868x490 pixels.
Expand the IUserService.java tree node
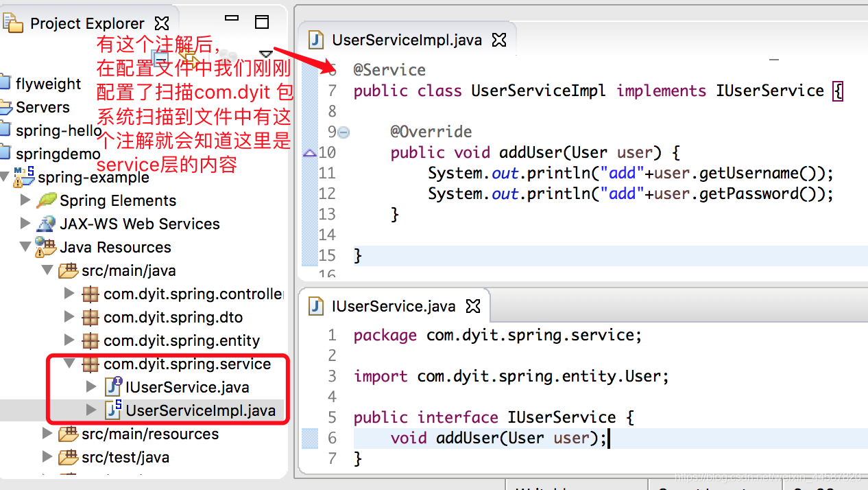click(92, 387)
